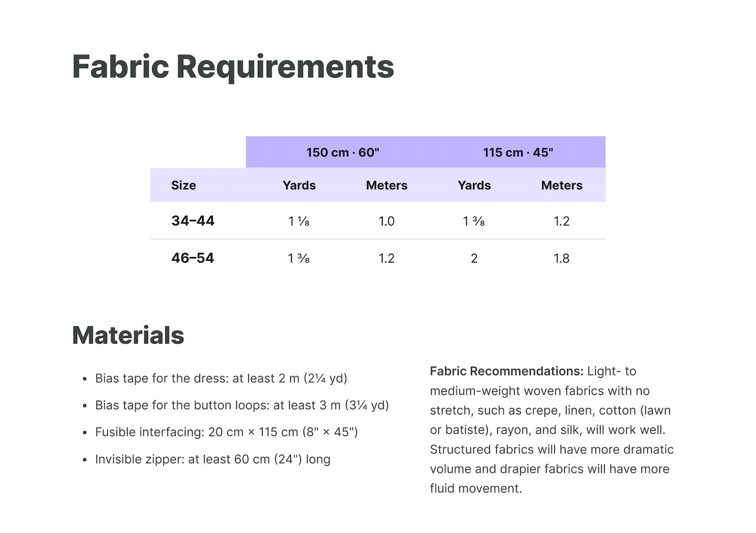Click the Invisible zipper list item

(213, 460)
